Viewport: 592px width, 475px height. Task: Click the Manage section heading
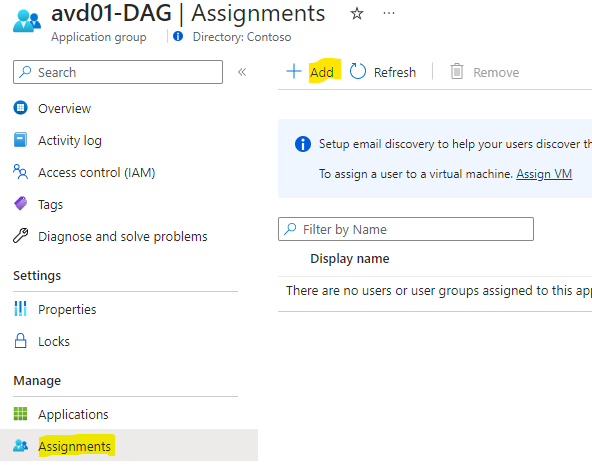tap(37, 381)
